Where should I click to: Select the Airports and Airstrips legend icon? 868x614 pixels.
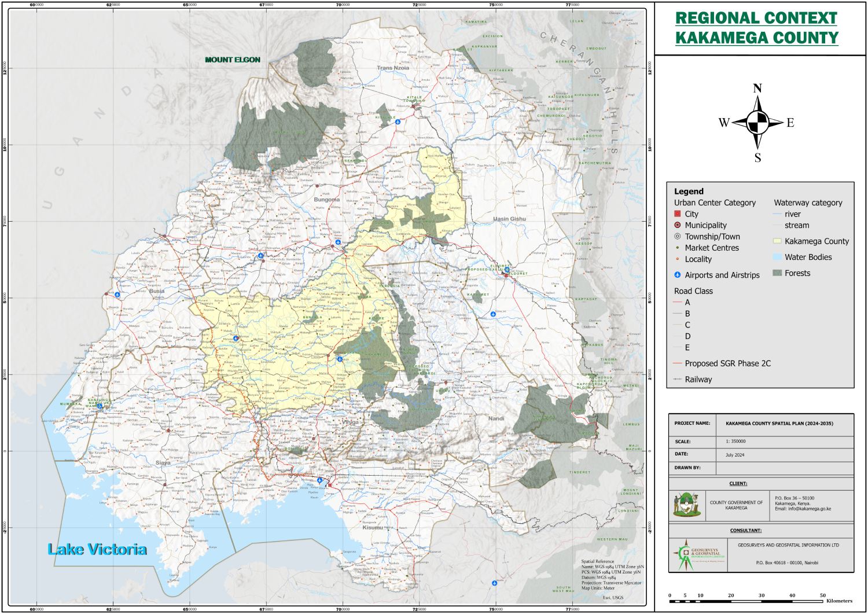pyautogui.click(x=678, y=275)
